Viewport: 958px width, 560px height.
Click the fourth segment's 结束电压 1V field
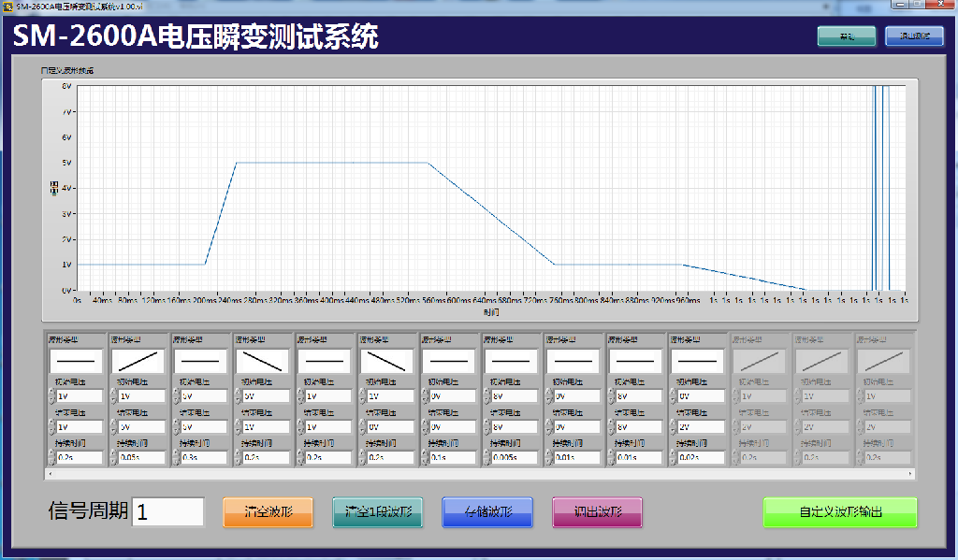pos(267,427)
